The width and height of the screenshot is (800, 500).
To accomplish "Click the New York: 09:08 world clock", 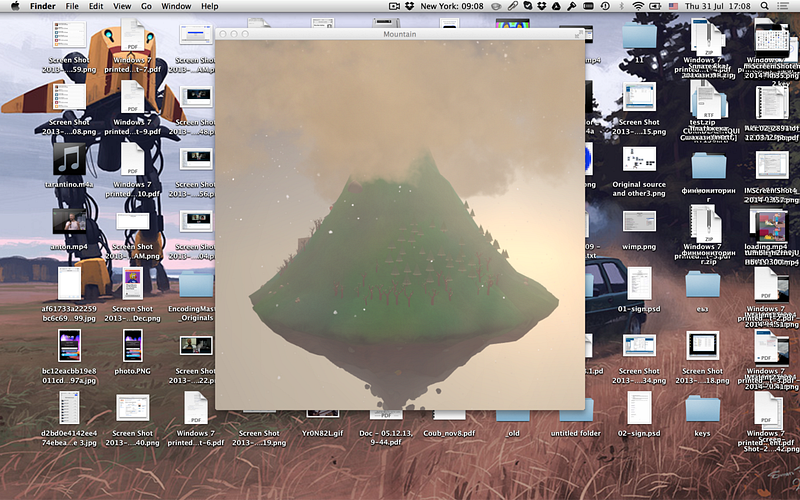I will [452, 6].
